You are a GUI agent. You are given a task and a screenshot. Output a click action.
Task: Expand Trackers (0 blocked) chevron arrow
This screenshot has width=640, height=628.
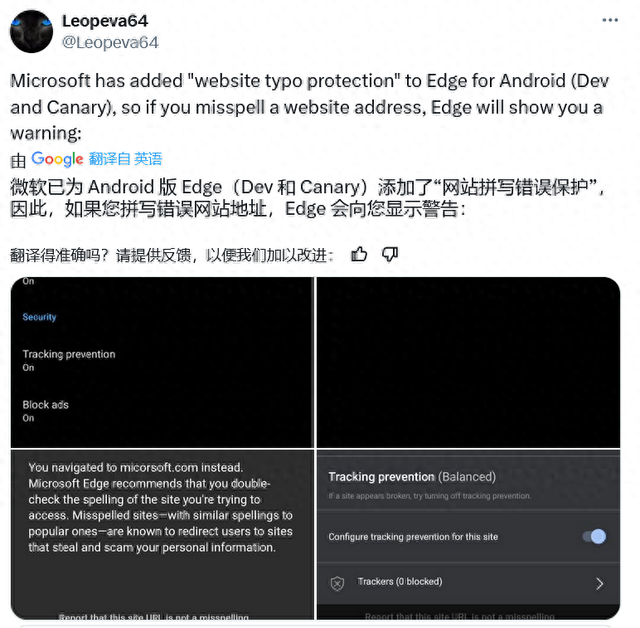(599, 584)
